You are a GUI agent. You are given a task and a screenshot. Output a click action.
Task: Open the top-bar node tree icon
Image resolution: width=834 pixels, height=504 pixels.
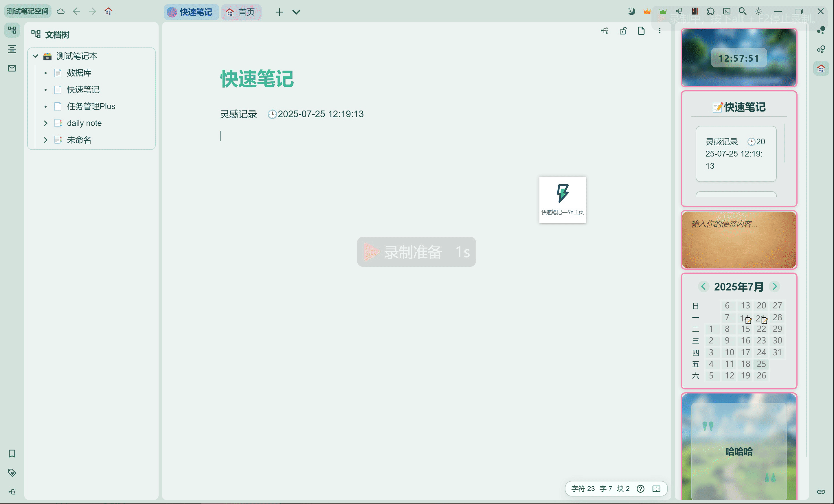click(x=679, y=11)
